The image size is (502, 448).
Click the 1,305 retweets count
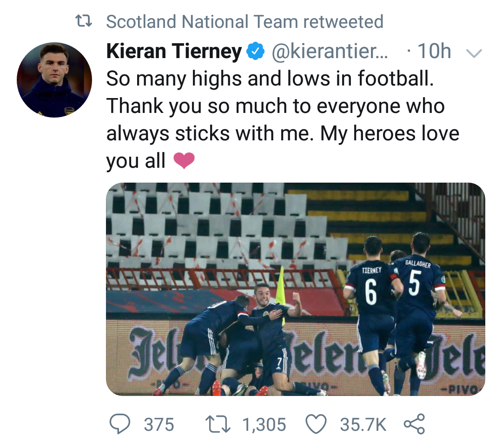point(264,425)
